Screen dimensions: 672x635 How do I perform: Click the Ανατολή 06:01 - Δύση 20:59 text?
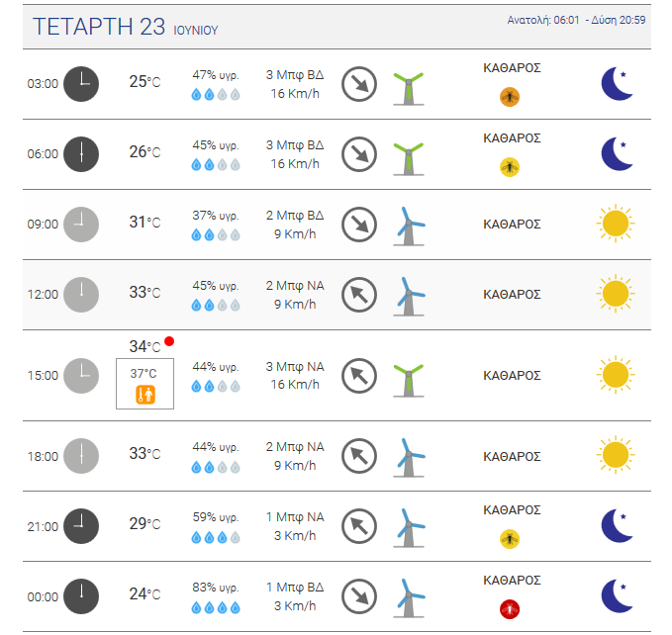(576, 20)
